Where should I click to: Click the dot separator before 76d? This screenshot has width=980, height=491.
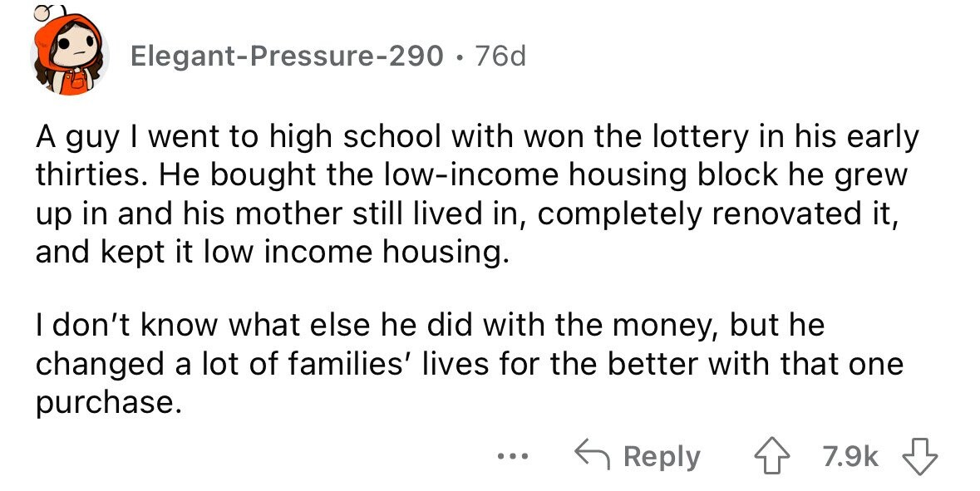(460, 58)
